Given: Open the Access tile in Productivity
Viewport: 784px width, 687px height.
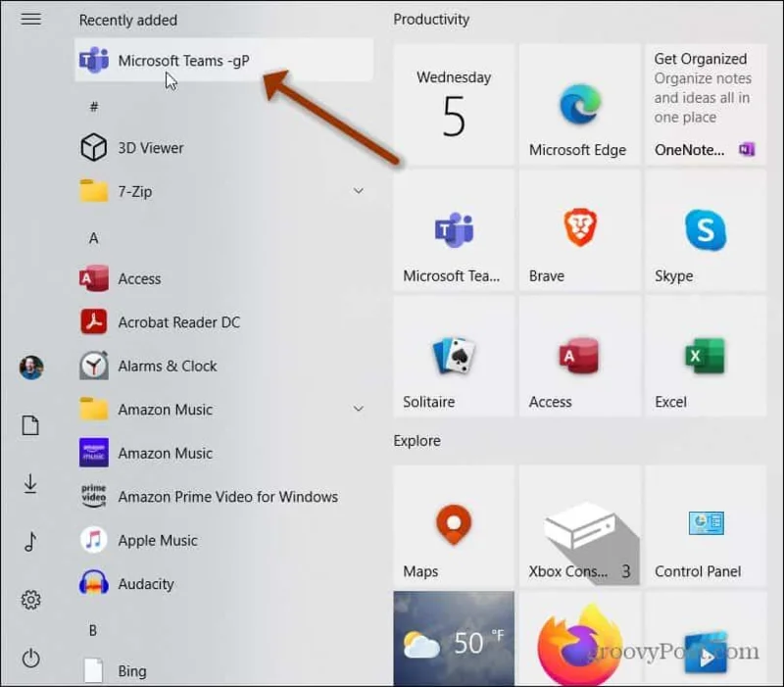Looking at the screenshot, I should [579, 357].
